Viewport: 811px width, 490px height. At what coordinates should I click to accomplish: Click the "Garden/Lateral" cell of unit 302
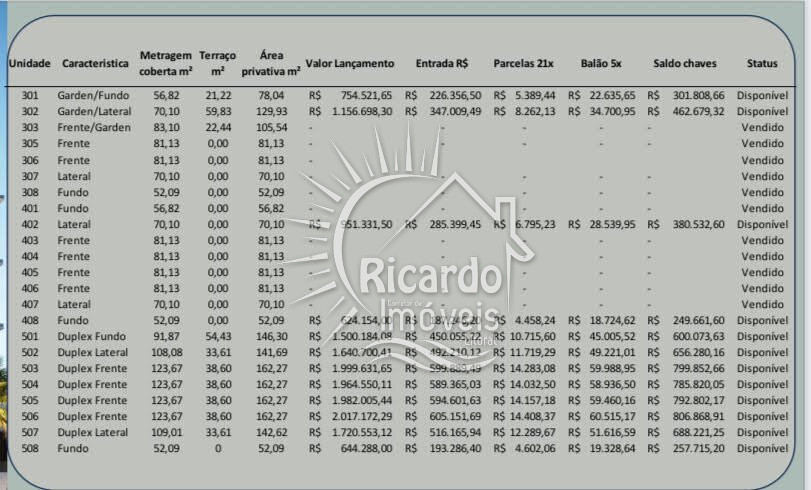tap(94, 111)
